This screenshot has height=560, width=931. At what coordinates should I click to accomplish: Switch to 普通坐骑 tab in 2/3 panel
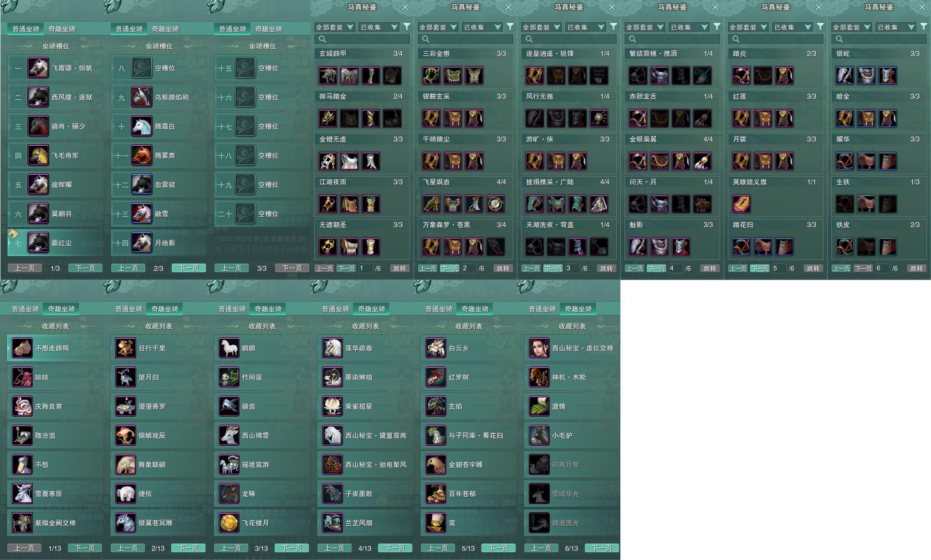click(129, 29)
